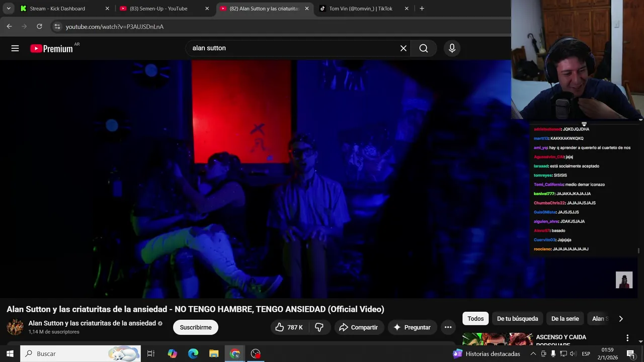Open the YouTube hamburger guide menu
Screen dimensions: 644x362
pos(15,48)
